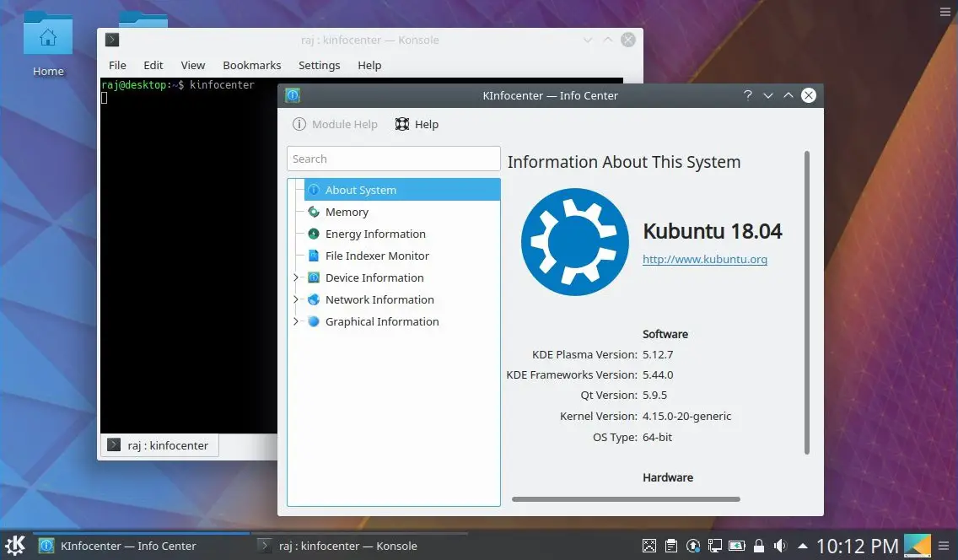Click the lock tray icon
Viewport: 958px width, 560px height.
click(x=759, y=546)
